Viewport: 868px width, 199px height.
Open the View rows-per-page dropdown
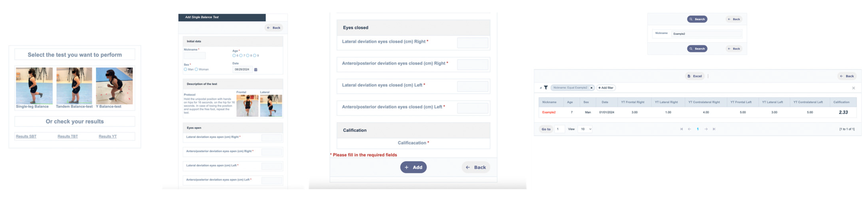click(x=586, y=129)
